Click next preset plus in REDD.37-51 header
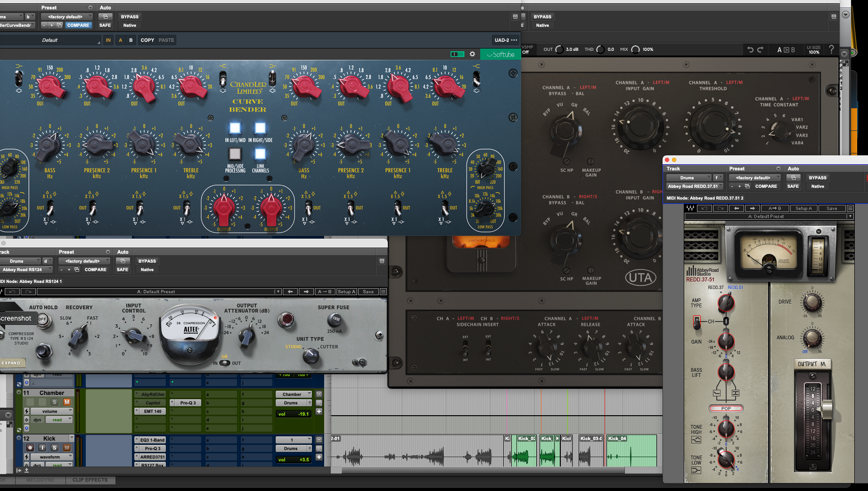Screen dimensions: 868x491 click(x=739, y=186)
